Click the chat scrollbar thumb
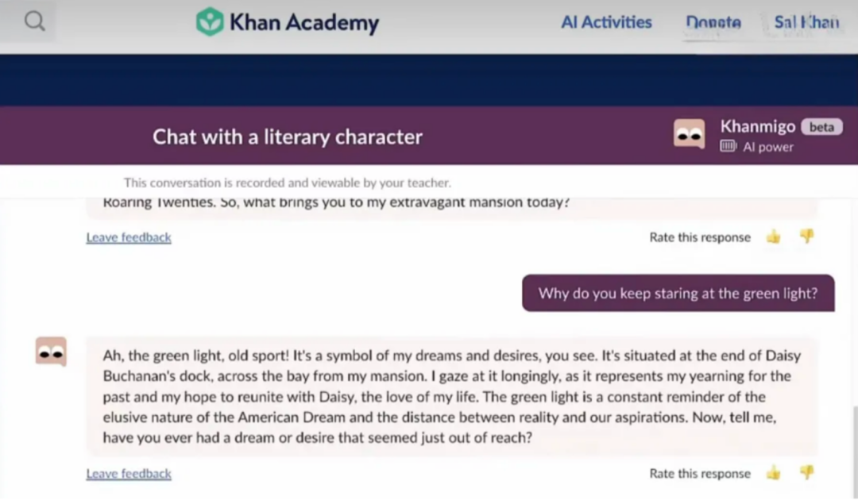Viewport: 858px width, 504px height. [854, 452]
